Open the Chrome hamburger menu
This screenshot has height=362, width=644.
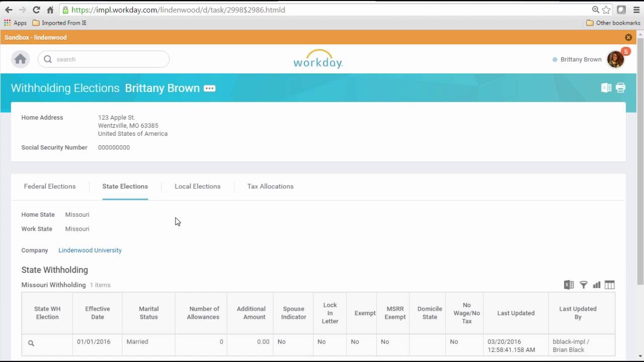(635, 10)
